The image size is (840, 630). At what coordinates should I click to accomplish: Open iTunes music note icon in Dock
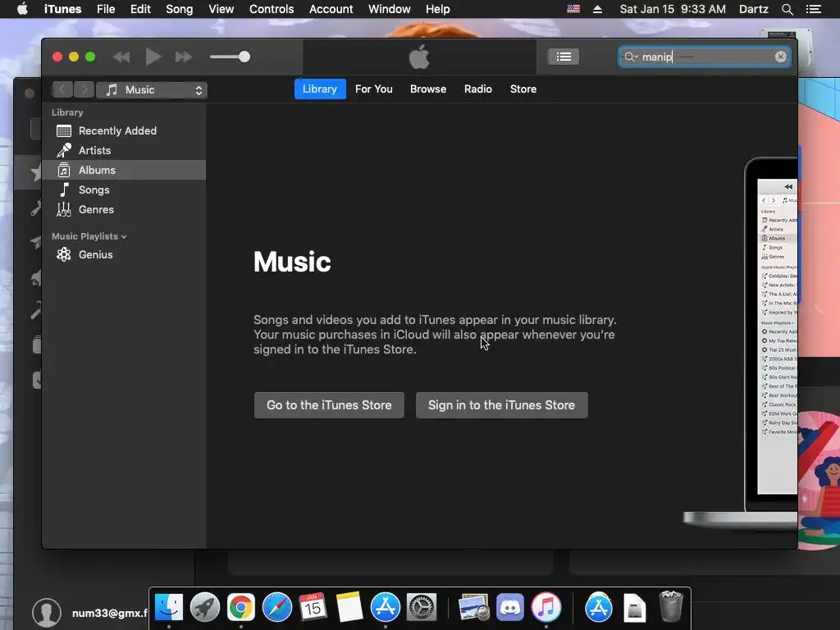click(x=546, y=608)
